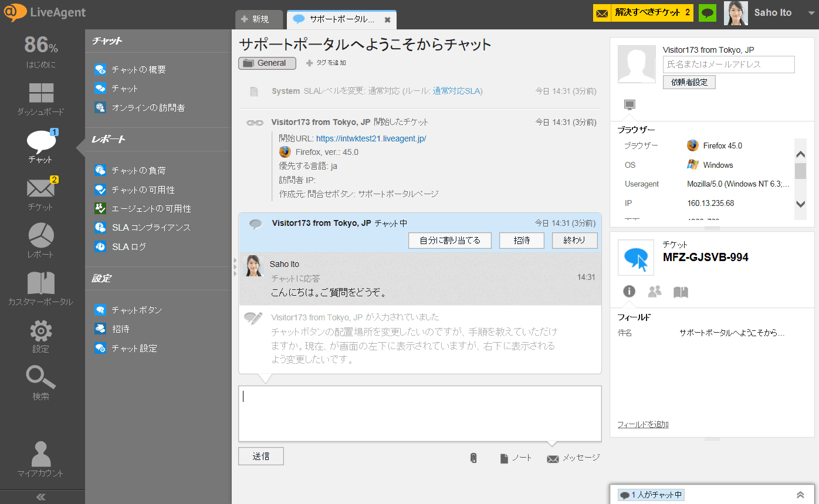
Task: Switch to メッセージ message mode
Action: 573,458
